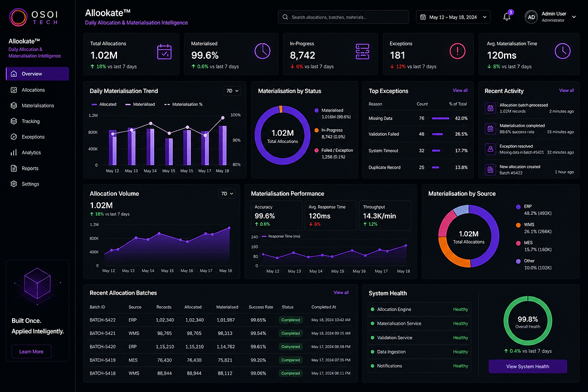Expand the Admin User menu chevron

click(574, 17)
